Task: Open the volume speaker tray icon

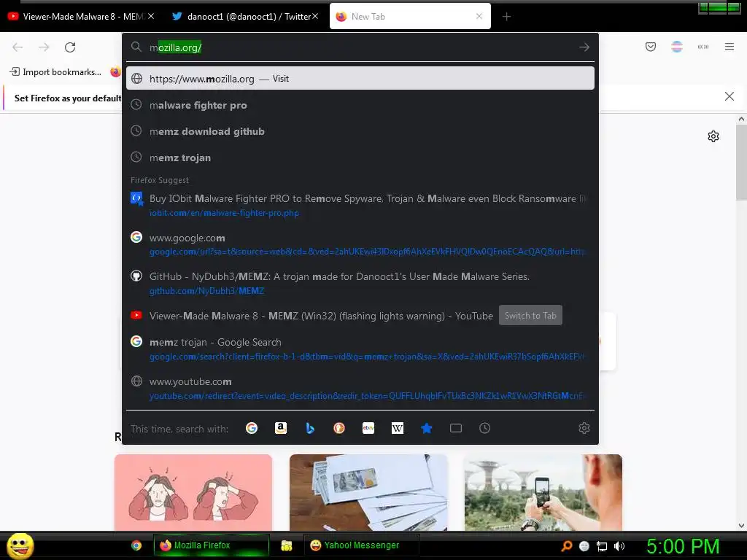Action: pyautogui.click(x=619, y=546)
